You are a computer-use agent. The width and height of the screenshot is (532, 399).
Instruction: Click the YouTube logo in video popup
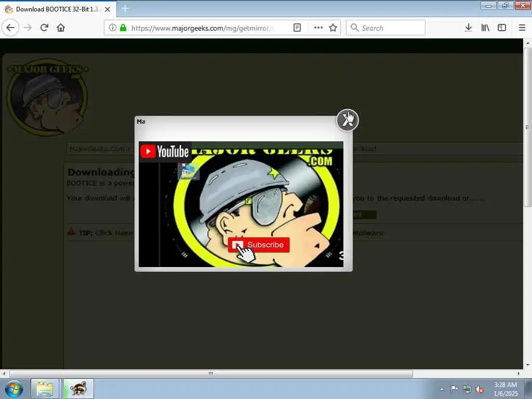[x=165, y=151]
